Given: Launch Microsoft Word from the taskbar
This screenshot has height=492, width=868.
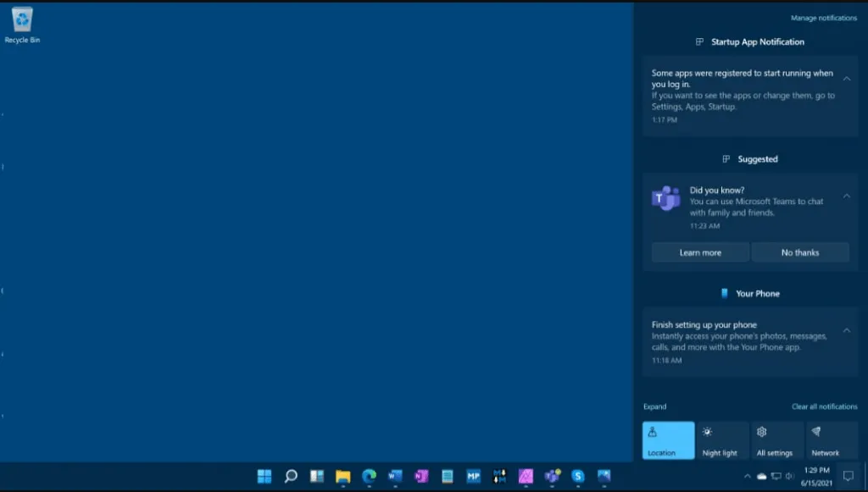Looking at the screenshot, I should point(394,478).
